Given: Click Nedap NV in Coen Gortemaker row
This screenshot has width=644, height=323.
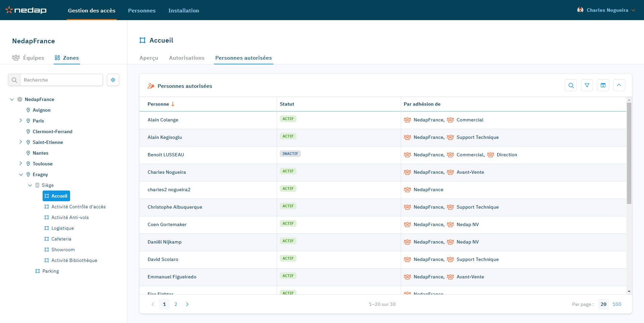Looking at the screenshot, I should (468, 224).
